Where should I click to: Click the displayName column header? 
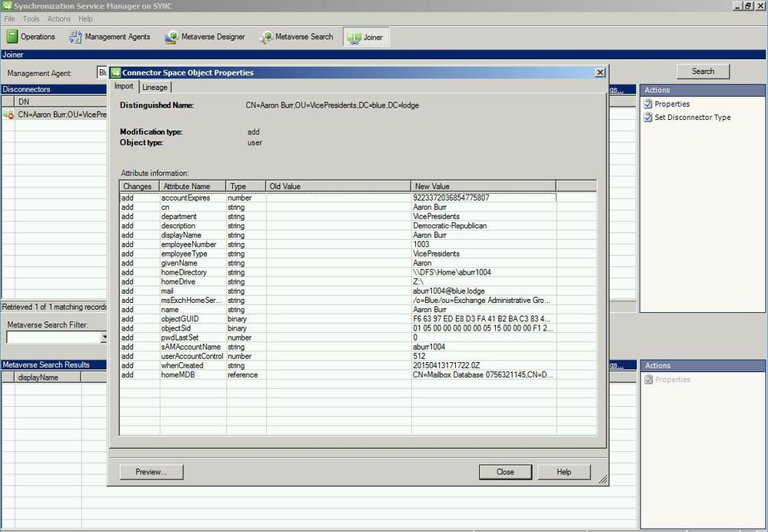(48, 377)
